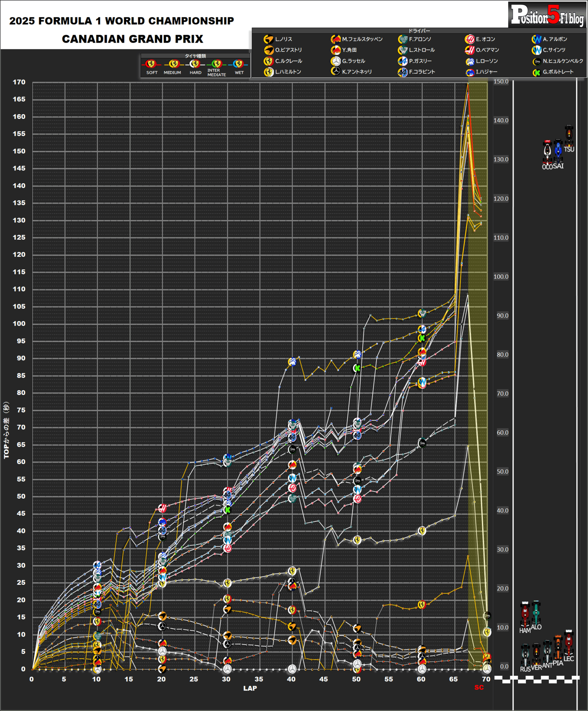Image resolution: width=588 pixels, height=711 pixels.
Task: Click the Ferrari icon beside L.ハミルトン
Action: click(x=268, y=72)
